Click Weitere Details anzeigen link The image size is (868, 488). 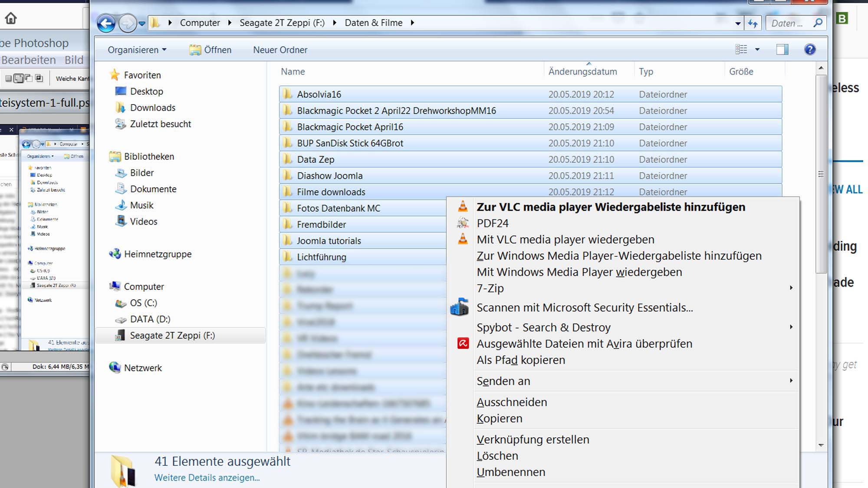(x=207, y=478)
